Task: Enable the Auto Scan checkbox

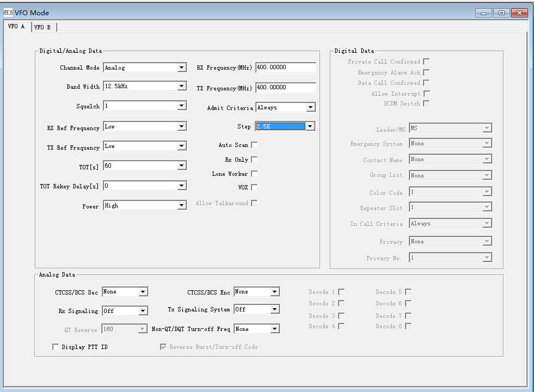Action: [254, 145]
